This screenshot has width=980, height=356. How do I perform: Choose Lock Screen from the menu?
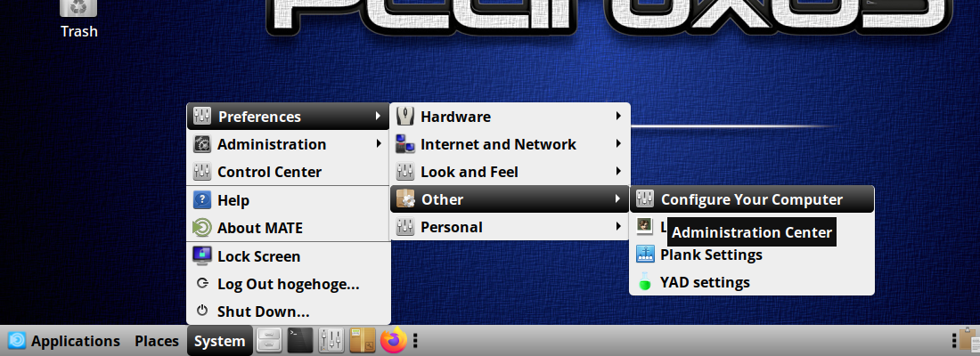pos(288,256)
